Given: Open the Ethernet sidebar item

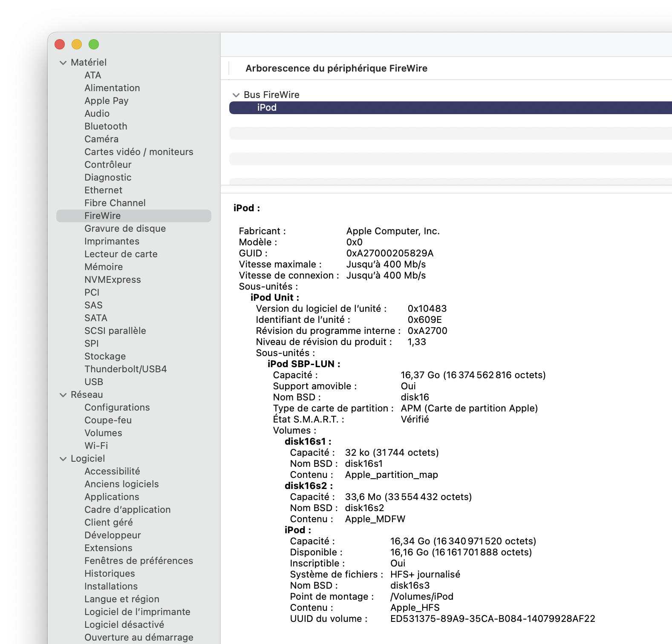Looking at the screenshot, I should (103, 190).
